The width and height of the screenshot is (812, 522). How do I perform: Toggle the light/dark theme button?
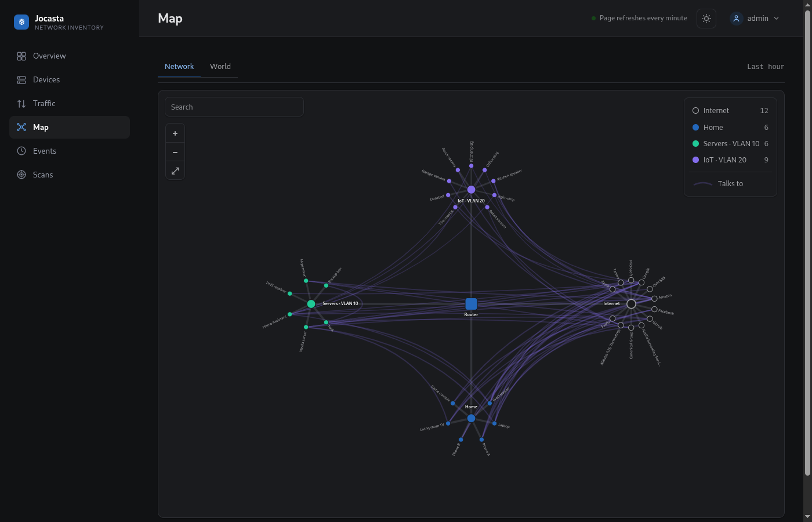(x=706, y=19)
